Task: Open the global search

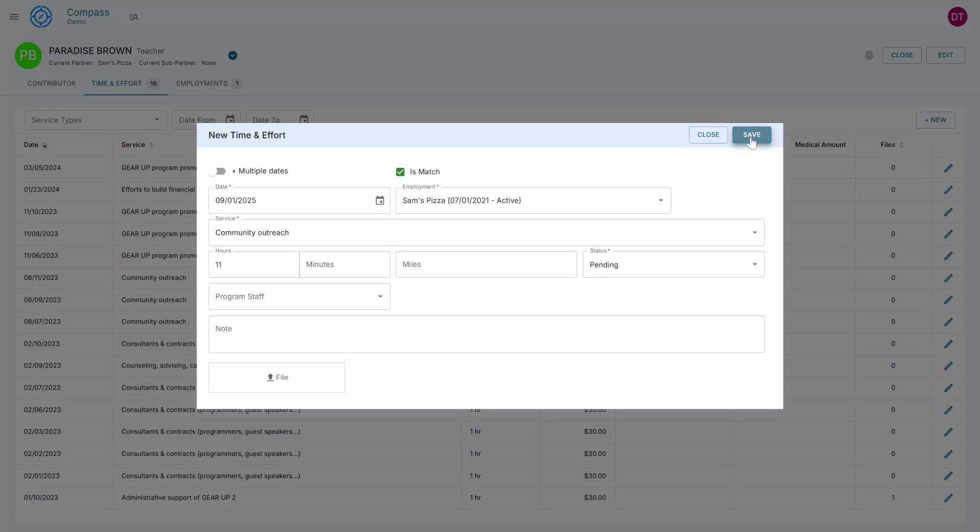Action: click(x=134, y=16)
